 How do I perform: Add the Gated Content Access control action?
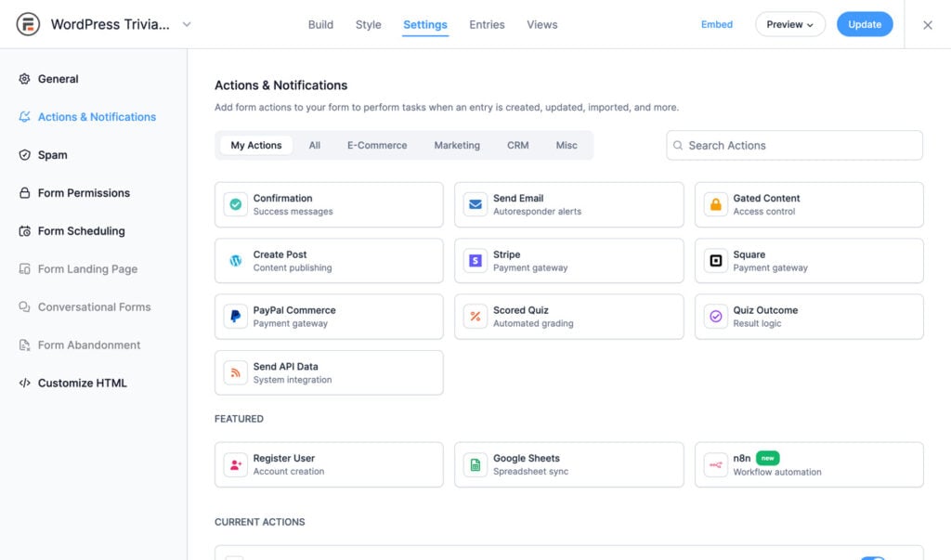point(809,204)
